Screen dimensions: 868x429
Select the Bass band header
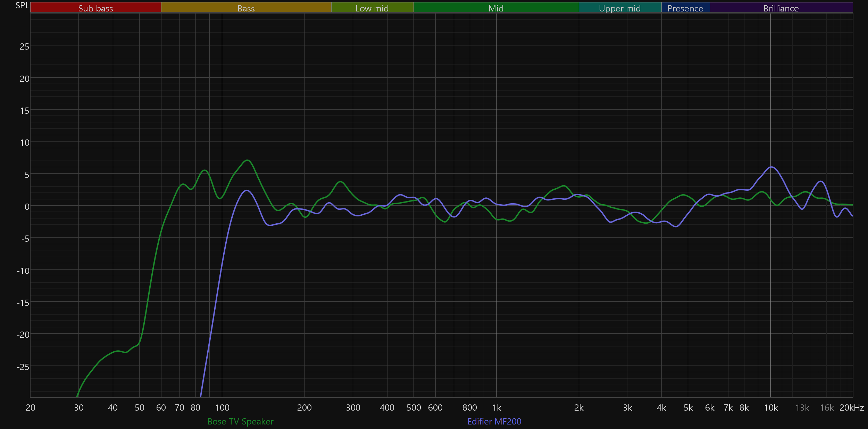coord(246,8)
